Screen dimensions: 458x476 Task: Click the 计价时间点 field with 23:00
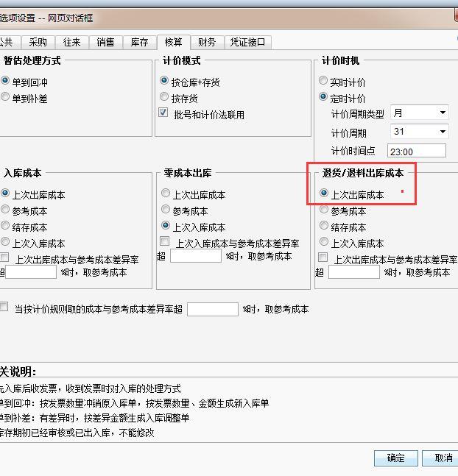[x=417, y=151]
